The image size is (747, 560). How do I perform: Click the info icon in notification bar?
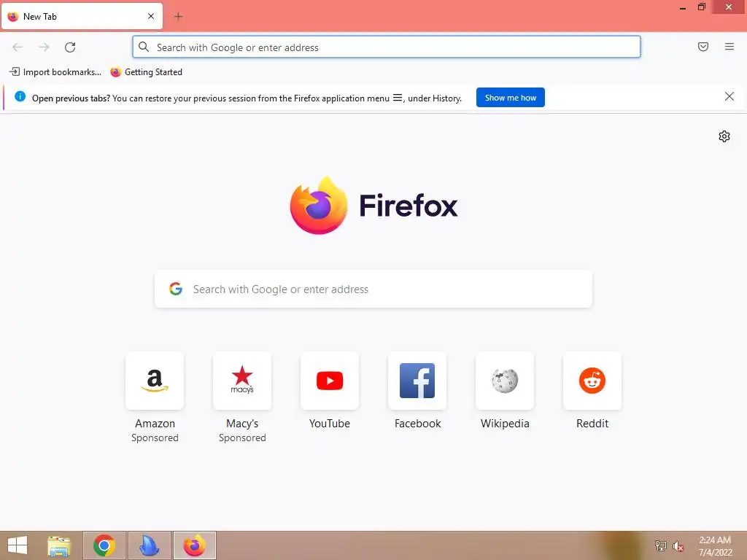20,97
